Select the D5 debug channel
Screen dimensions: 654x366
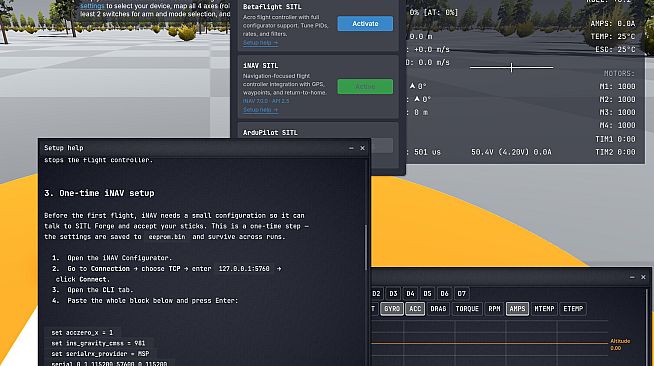coord(428,293)
